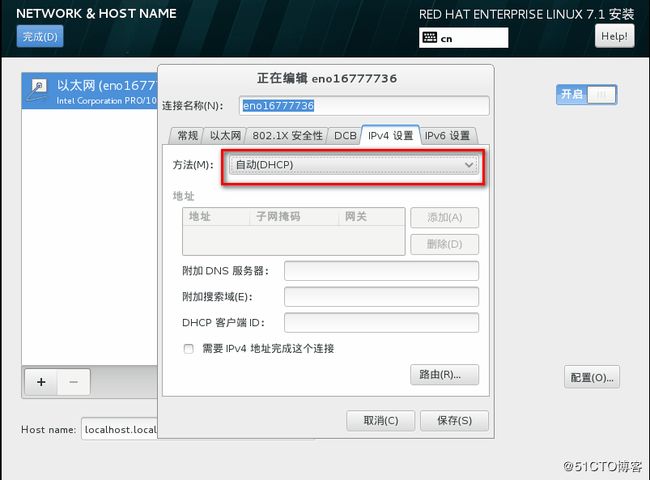Edit the Host name text field

(120, 429)
